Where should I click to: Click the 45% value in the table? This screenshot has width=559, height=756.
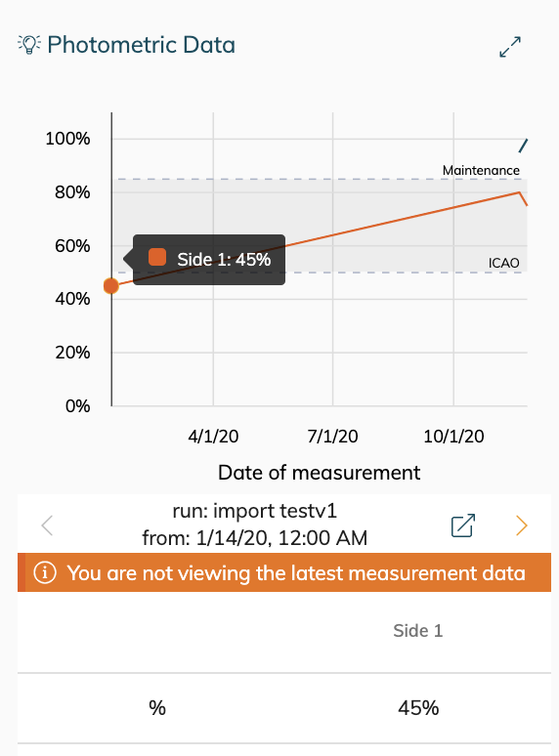tap(418, 708)
